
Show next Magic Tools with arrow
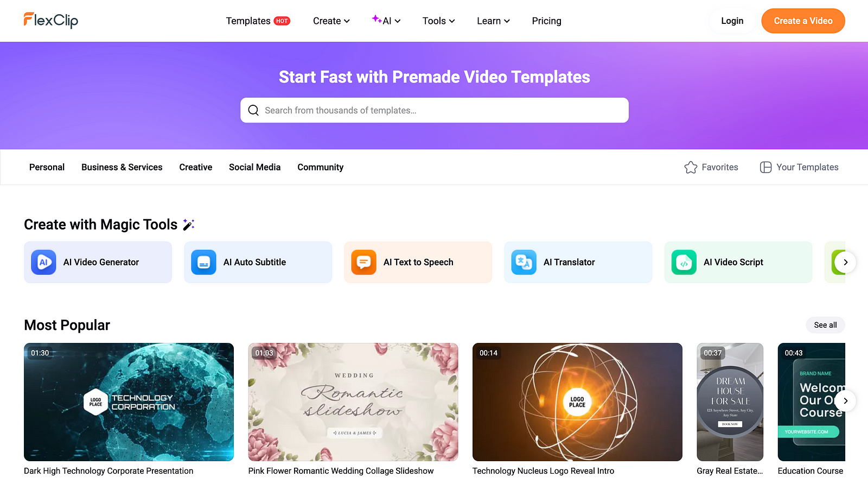pos(845,262)
